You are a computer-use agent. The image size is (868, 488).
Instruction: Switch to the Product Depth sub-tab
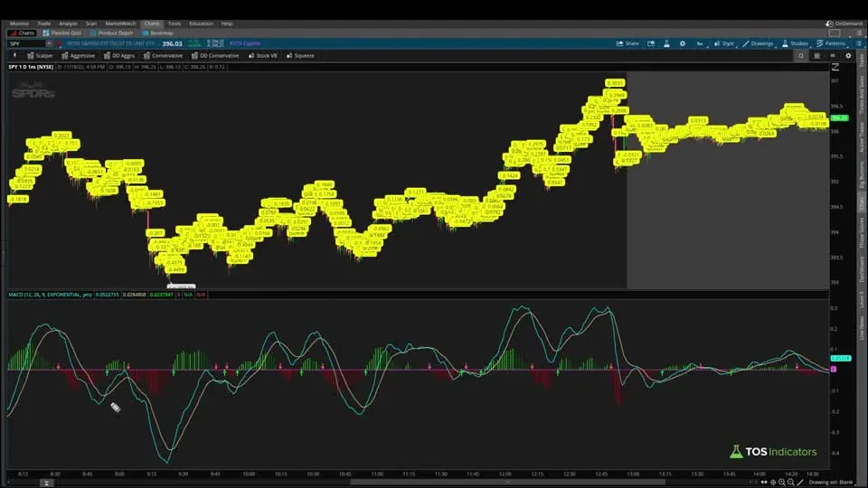tap(111, 33)
